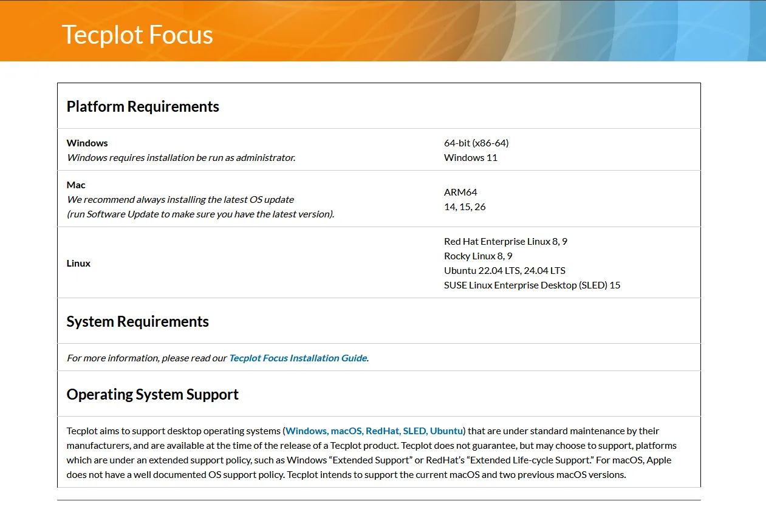
Task: Click the SUSE Linux Enterprise Desktop entry
Action: (x=532, y=285)
